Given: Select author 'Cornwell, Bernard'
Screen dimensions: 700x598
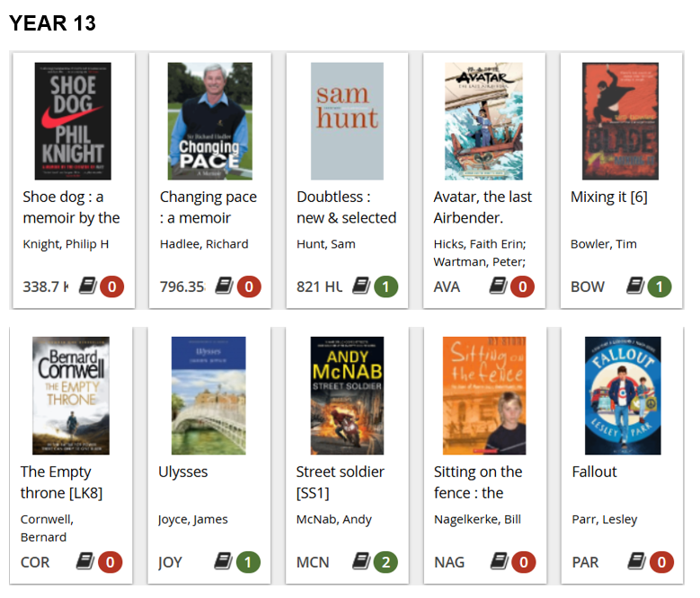Looking at the screenshot, I should click(47, 528).
